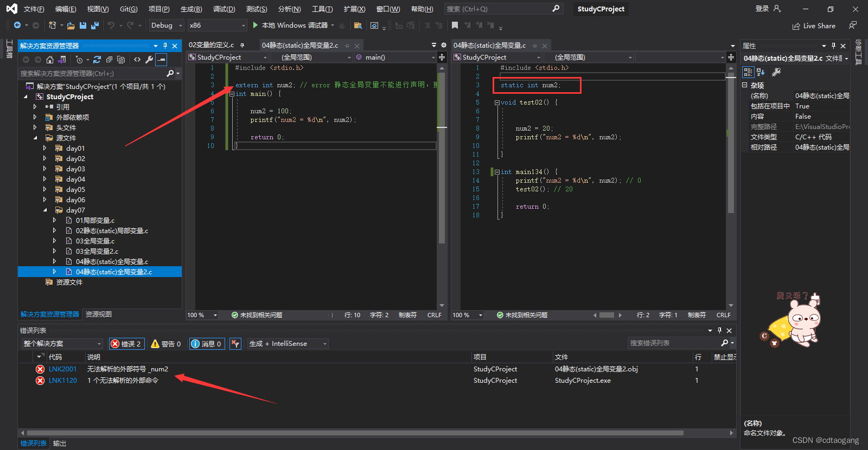The image size is (868, 450).
Task: Click the new project toolbar icon
Action: coord(53,25)
